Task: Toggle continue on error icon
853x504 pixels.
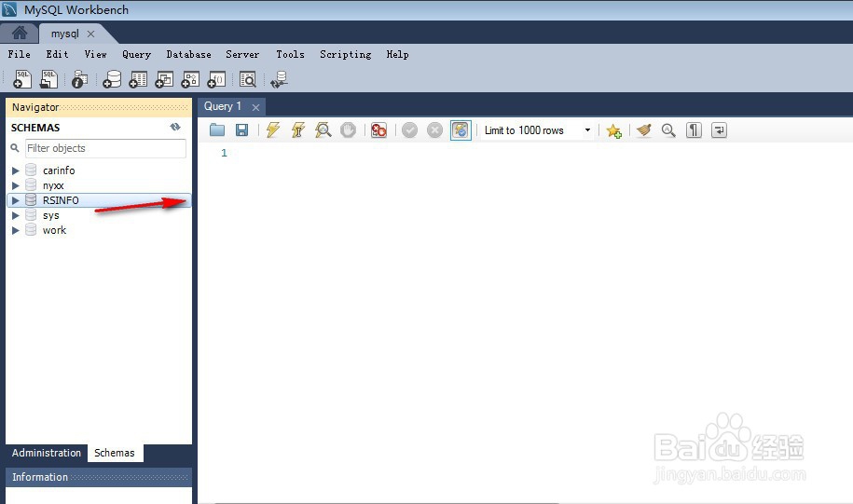Action: coord(378,129)
